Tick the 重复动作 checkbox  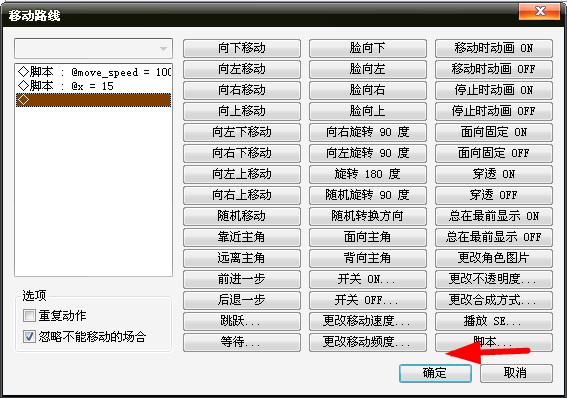[x=29, y=316]
